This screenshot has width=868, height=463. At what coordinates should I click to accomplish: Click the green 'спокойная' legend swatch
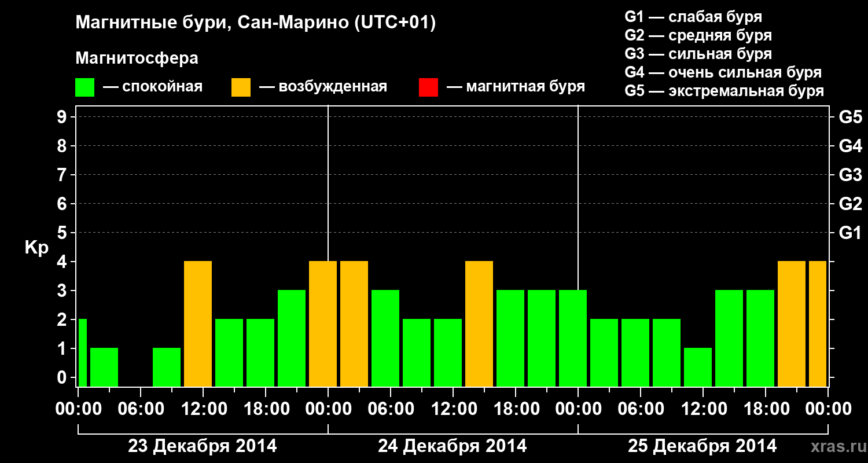click(84, 87)
